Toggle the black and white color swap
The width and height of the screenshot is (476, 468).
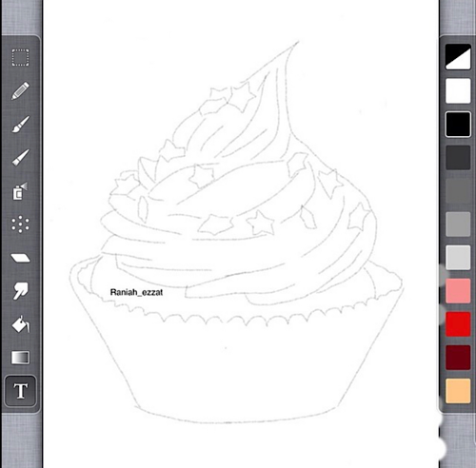coord(458,57)
